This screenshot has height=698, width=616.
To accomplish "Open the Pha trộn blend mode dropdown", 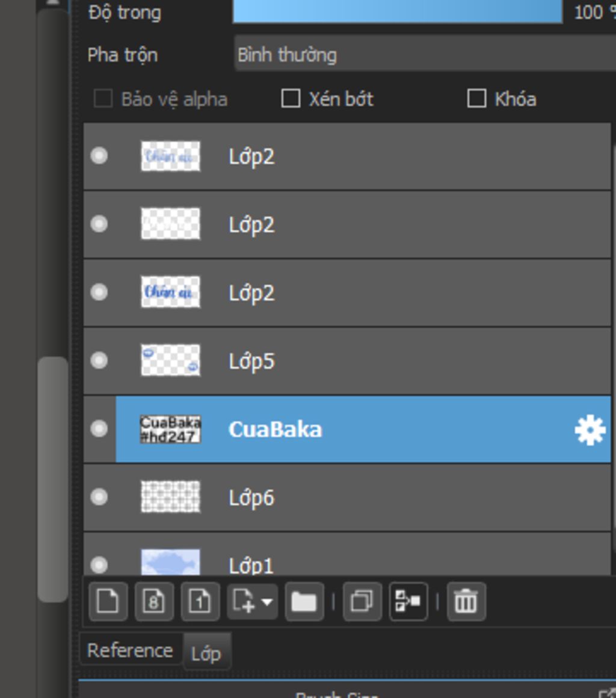I will click(x=421, y=55).
